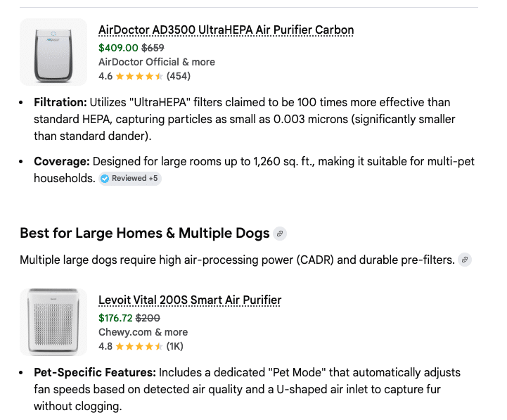Click the 4.8 Levoit rating number

pyautogui.click(x=105, y=346)
